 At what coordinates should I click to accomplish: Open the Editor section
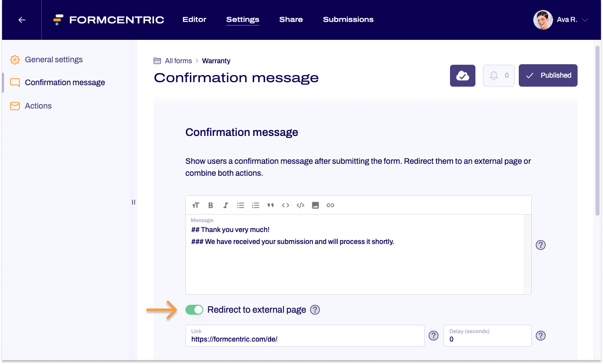pos(194,19)
